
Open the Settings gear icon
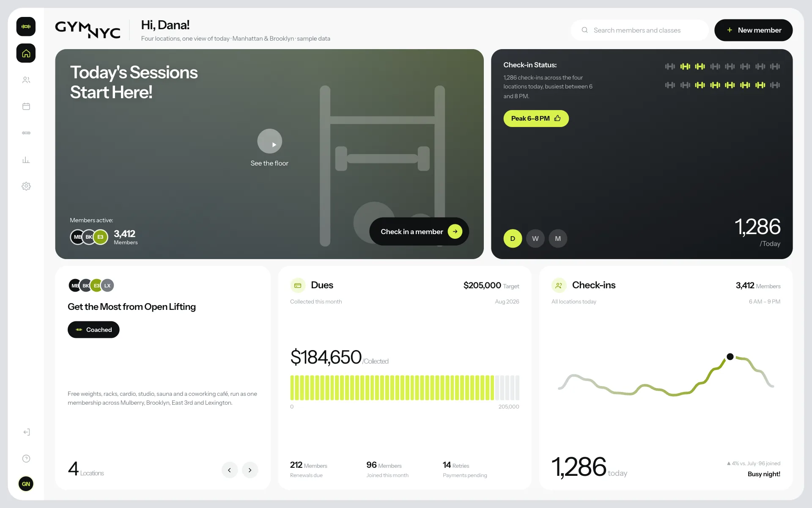click(26, 186)
